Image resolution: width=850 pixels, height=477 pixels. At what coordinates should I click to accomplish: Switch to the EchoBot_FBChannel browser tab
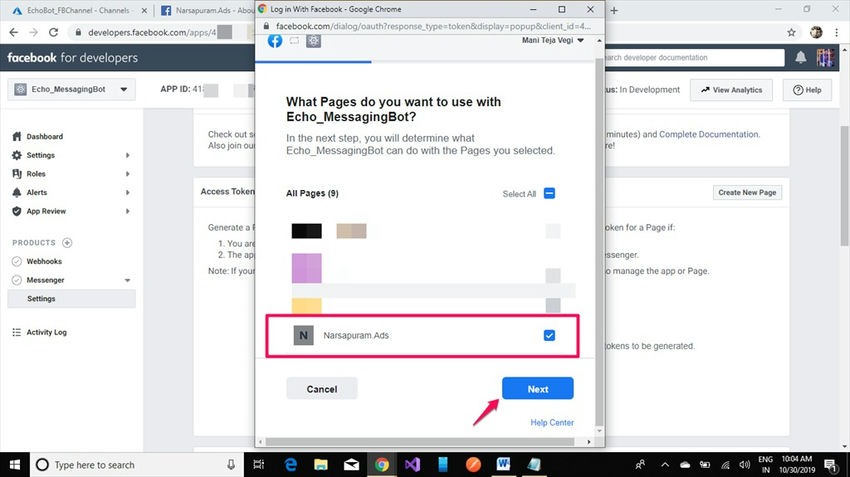pyautogui.click(x=79, y=10)
